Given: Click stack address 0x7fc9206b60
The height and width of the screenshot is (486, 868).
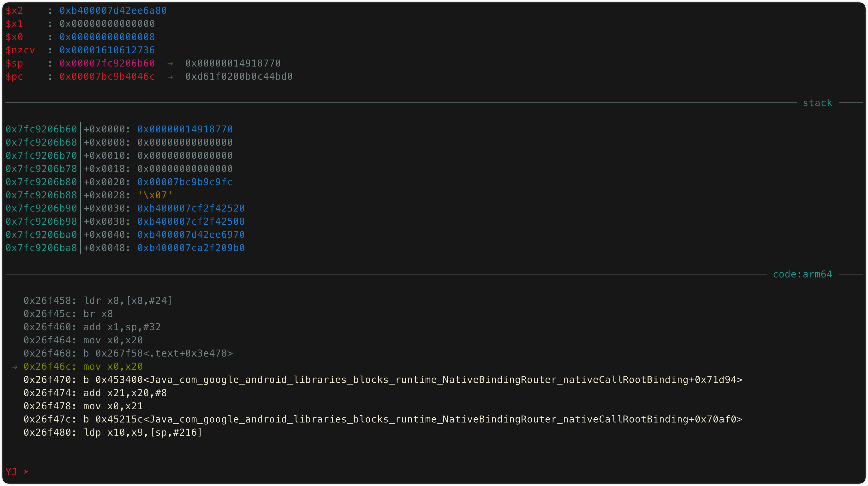Looking at the screenshot, I should 41,129.
